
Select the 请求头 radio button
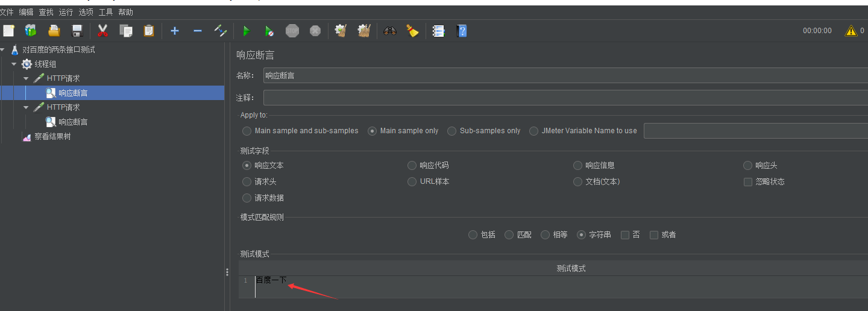[x=247, y=181]
